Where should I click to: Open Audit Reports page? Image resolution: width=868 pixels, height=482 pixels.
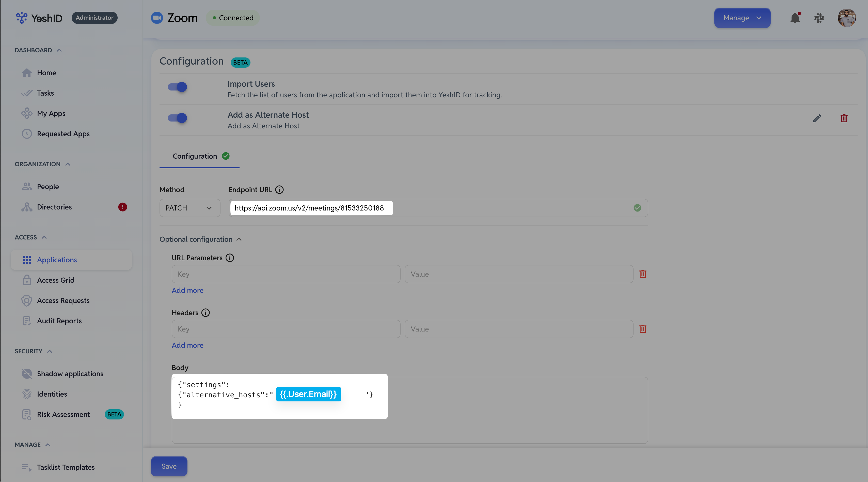coord(59,321)
